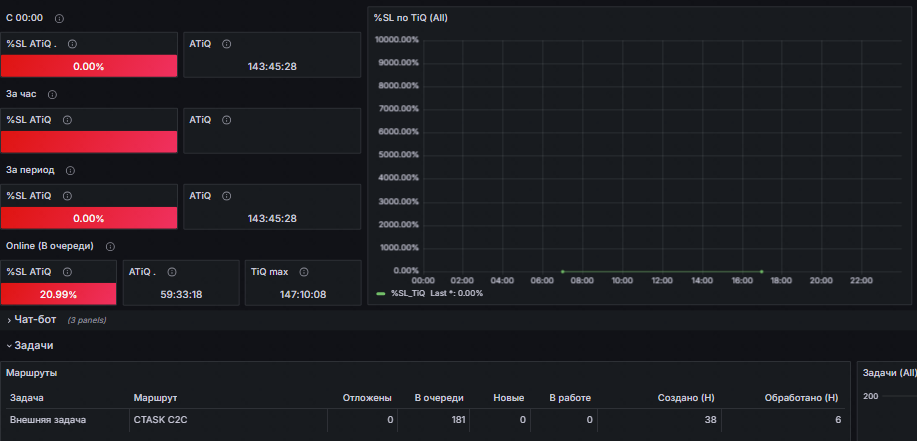This screenshot has height=441, width=917.
Task: Click info icon on top ATiQ panel
Action: [x=227, y=44]
